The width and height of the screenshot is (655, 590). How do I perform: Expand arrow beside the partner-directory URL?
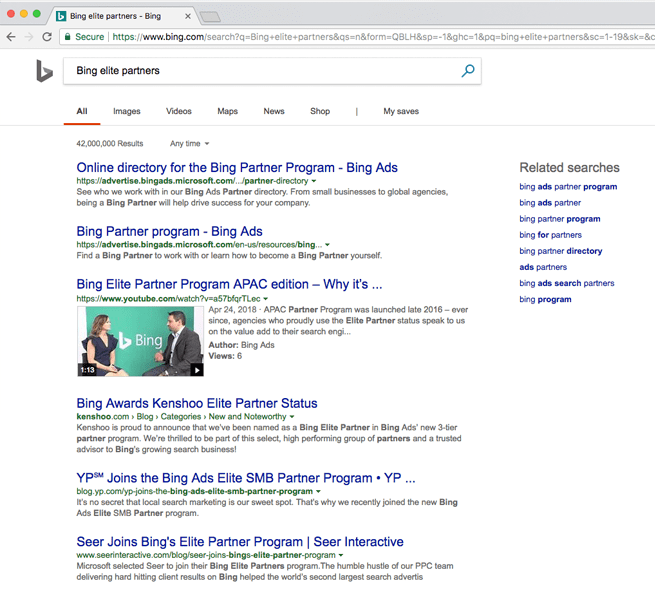[x=314, y=181]
